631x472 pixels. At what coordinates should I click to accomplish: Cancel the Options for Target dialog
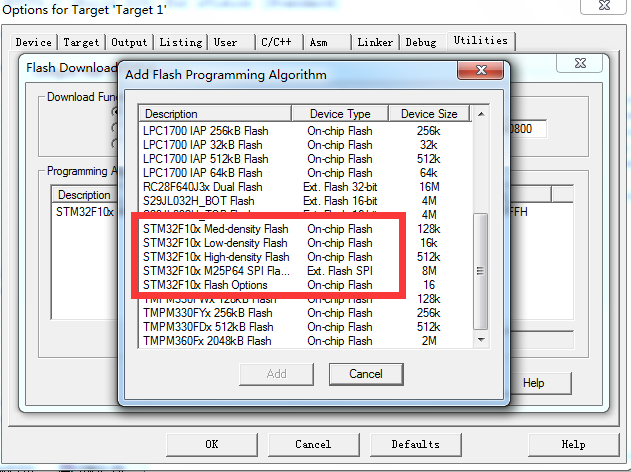coord(313,445)
